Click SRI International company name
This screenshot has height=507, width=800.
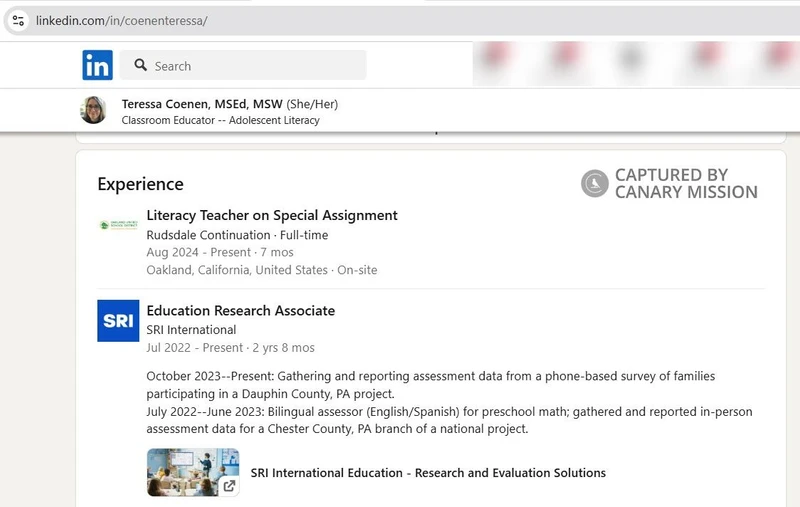pyautogui.click(x=191, y=330)
